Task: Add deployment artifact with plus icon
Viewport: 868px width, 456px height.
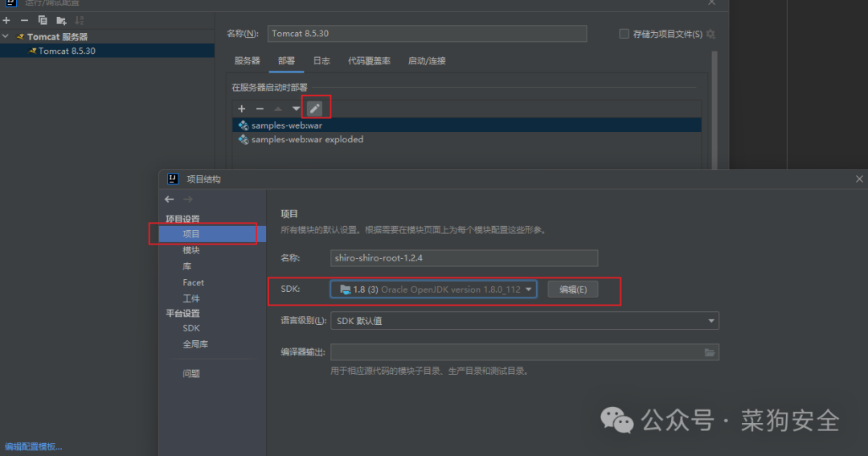Action: click(241, 109)
